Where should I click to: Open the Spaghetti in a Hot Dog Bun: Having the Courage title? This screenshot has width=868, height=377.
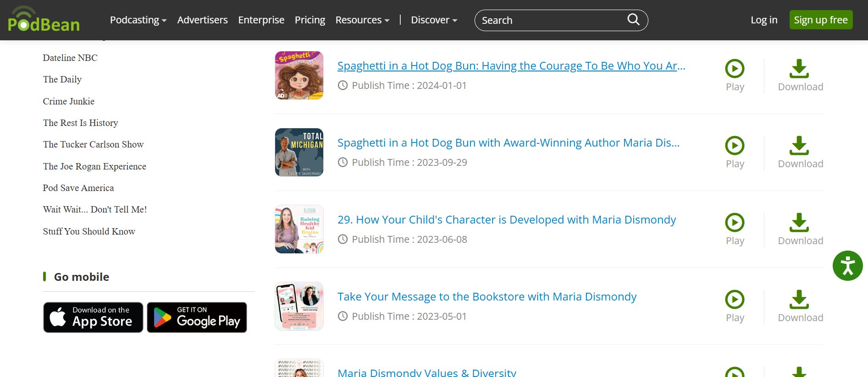pyautogui.click(x=511, y=66)
